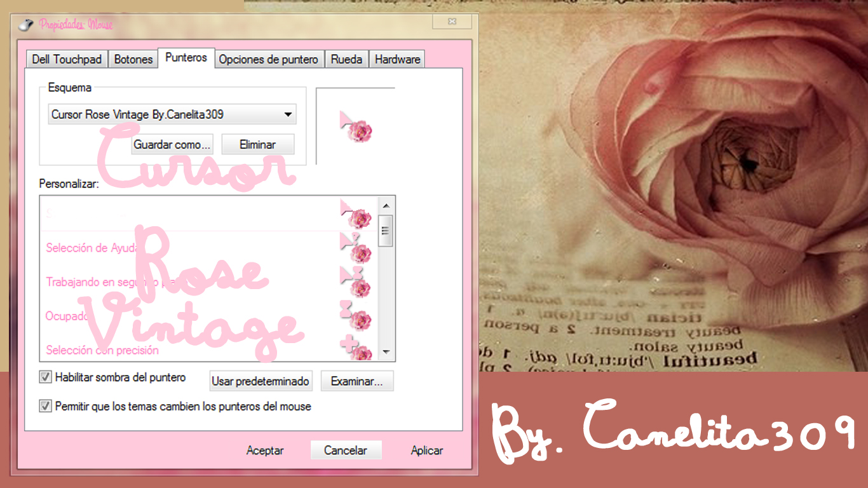Screen dimensions: 868x488
Task: Switch to the Opciones de puntero tab
Action: tap(269, 58)
